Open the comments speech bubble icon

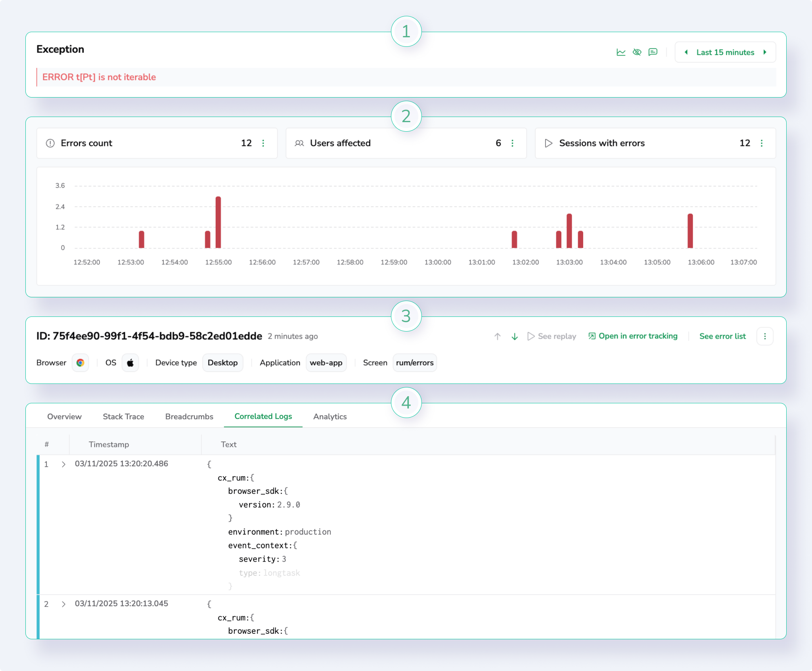point(653,52)
